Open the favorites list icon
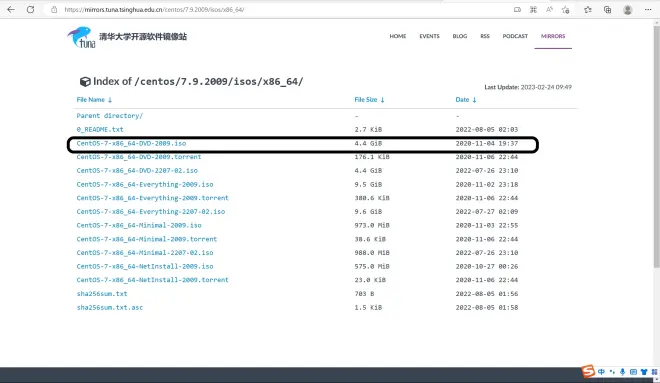 coord(588,9)
